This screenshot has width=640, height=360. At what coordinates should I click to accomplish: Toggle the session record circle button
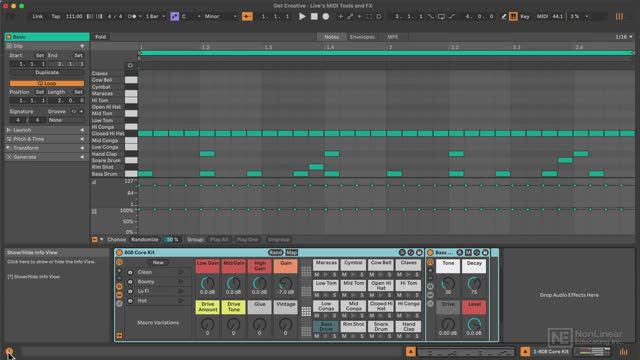pyautogui.click(x=379, y=16)
